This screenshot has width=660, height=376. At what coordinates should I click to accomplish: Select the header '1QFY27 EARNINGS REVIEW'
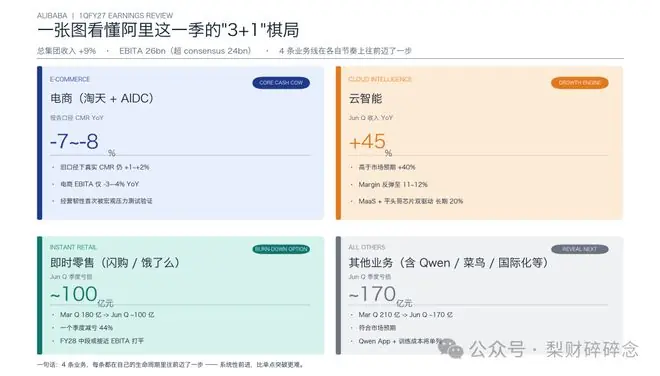[126, 16]
